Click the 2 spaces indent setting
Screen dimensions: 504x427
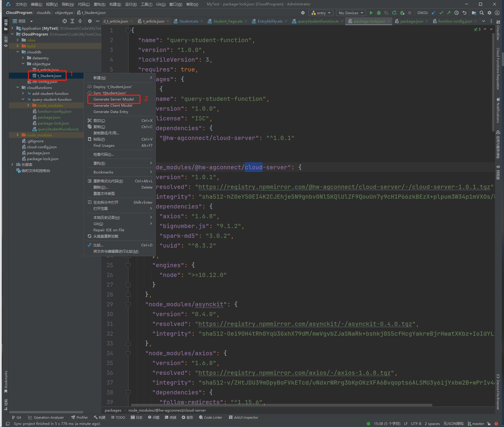(432, 424)
